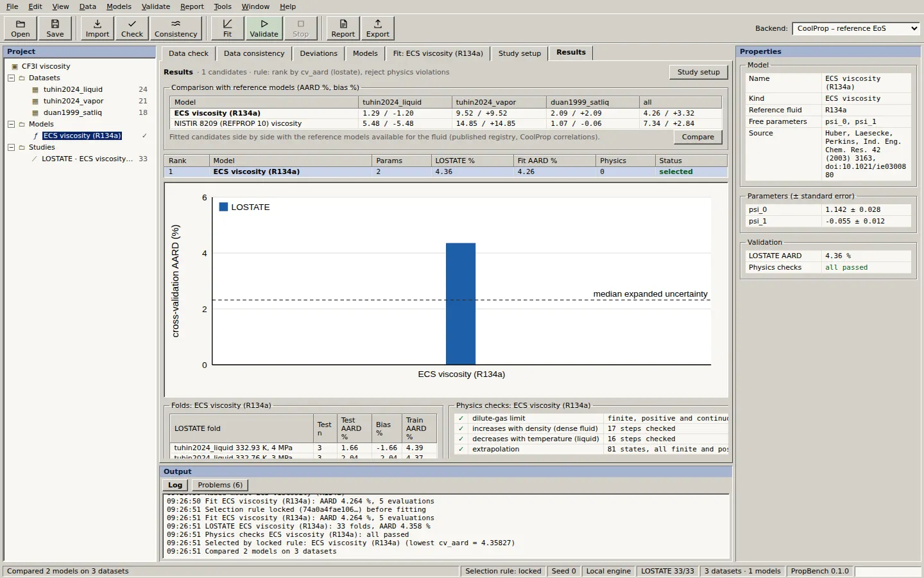Click the psi_0 parameter value

click(866, 209)
